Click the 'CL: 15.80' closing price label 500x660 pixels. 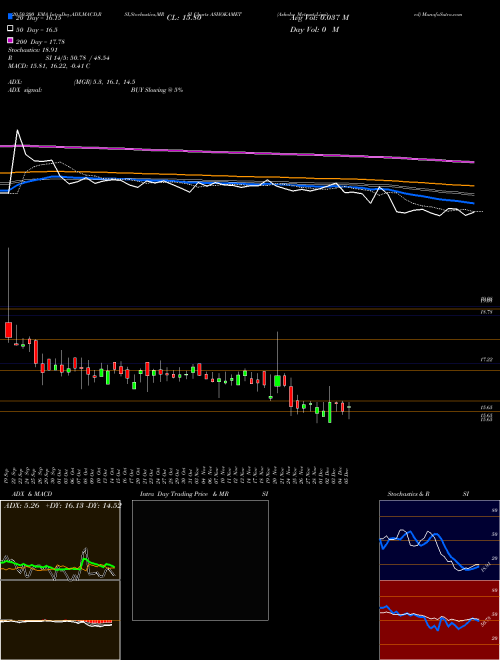(184, 18)
